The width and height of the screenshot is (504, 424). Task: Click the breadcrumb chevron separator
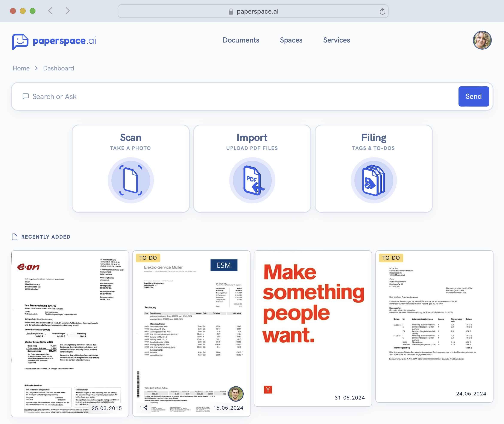pyautogui.click(x=36, y=68)
